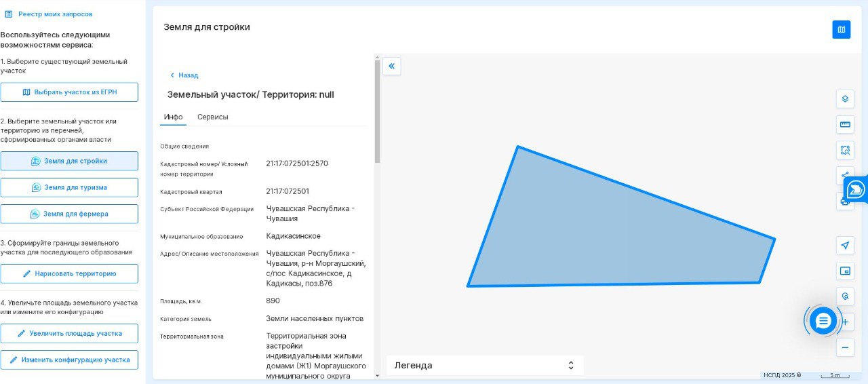Open the map layers panel
The width and height of the screenshot is (868, 384).
tap(845, 99)
